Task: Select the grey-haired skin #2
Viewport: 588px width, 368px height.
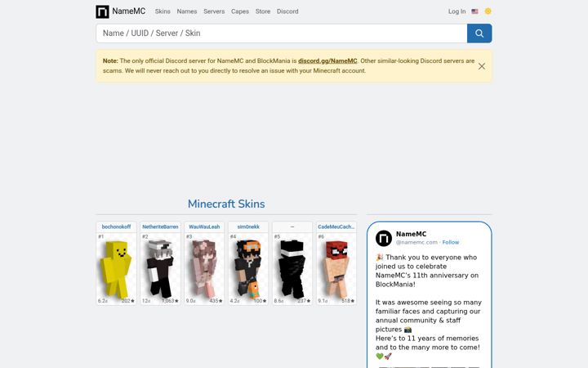Action: point(160,268)
